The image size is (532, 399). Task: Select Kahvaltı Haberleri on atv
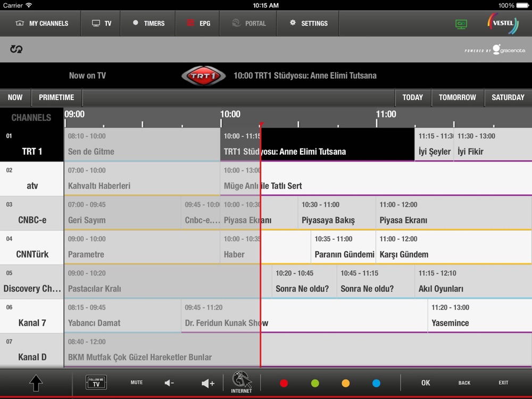142,179
